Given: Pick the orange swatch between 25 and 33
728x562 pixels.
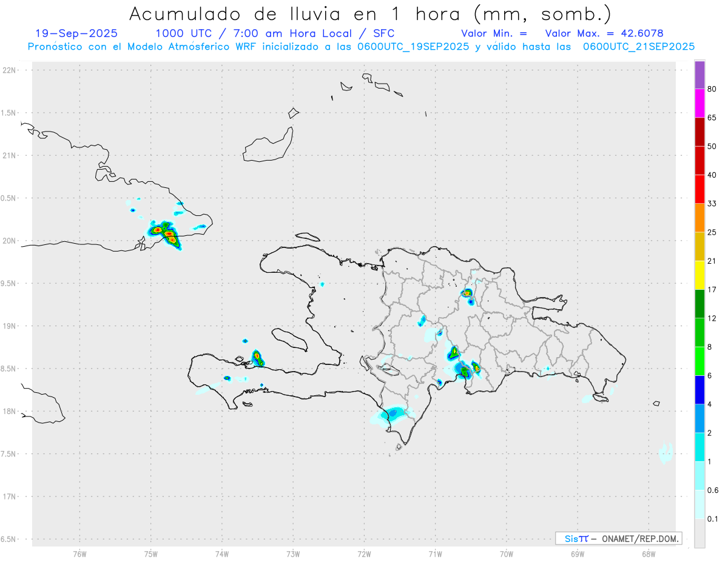Looking at the screenshot, I should pos(699,218).
